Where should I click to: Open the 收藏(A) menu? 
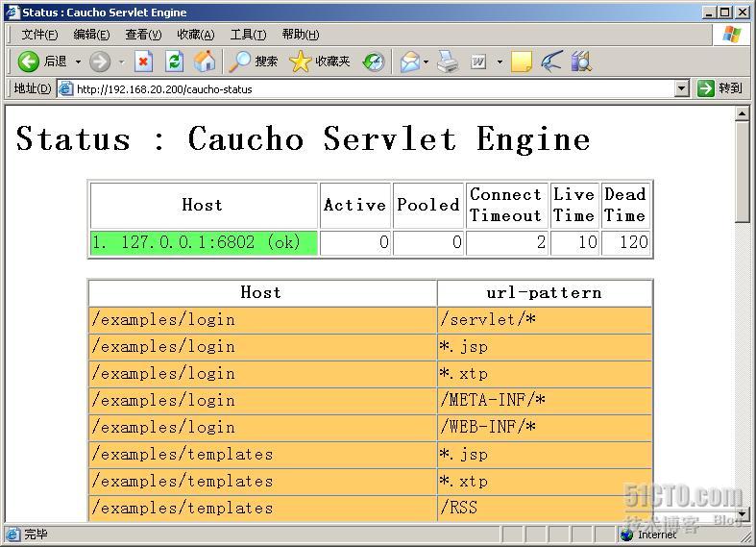195,35
